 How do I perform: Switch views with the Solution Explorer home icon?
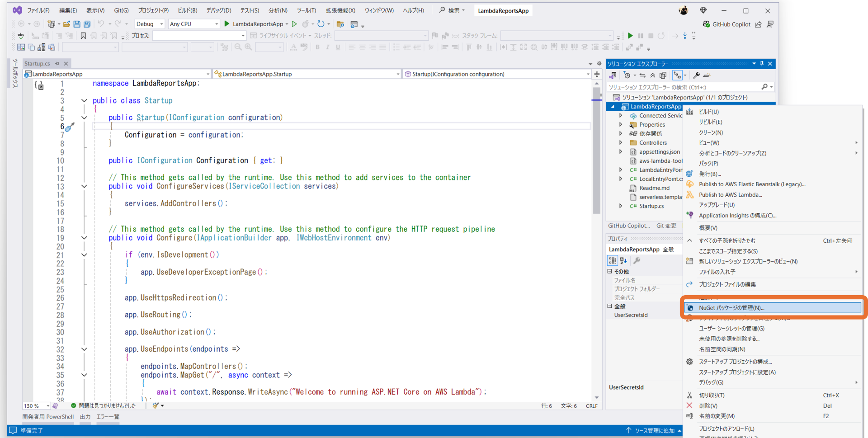pos(613,75)
